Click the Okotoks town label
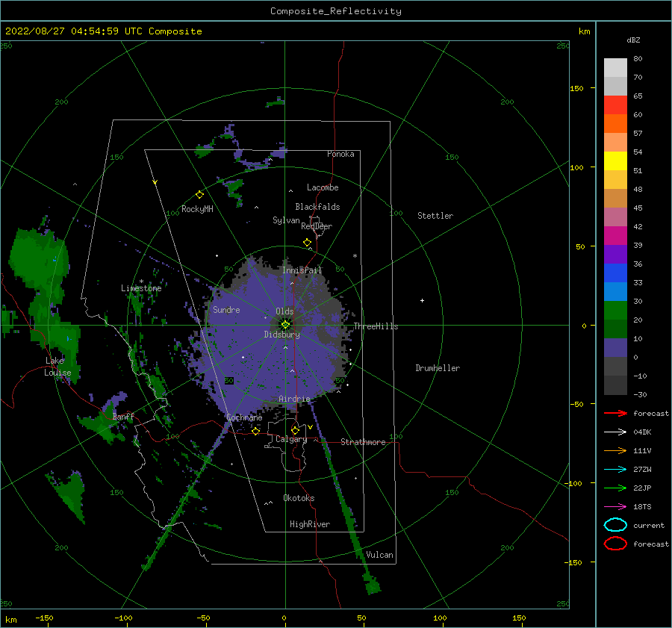 pyautogui.click(x=299, y=498)
